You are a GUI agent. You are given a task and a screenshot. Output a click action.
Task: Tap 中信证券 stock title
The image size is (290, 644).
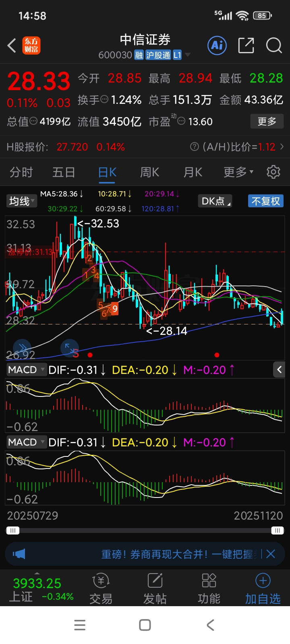click(145, 39)
